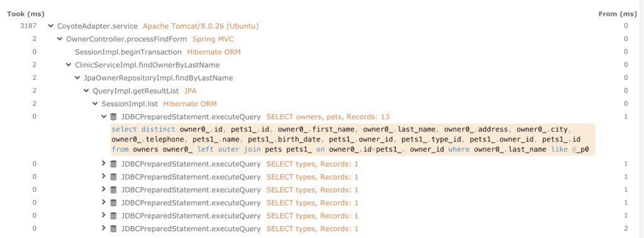This screenshot has width=644, height=238.
Task: Click the Spring MVC tag
Action: click(213, 39)
